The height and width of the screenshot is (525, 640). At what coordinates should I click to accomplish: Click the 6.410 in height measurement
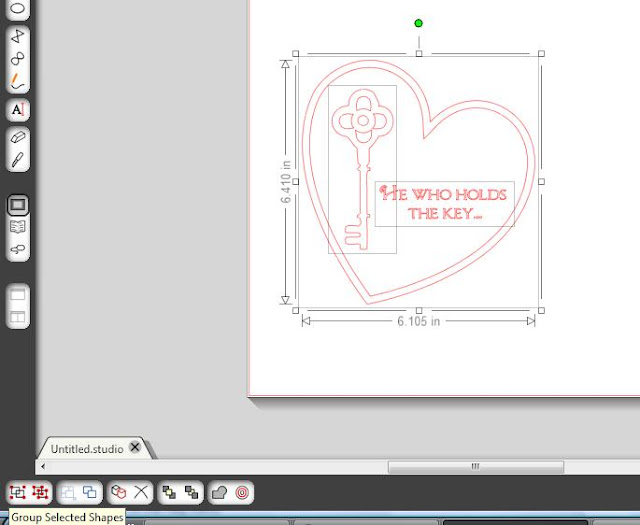pos(286,182)
